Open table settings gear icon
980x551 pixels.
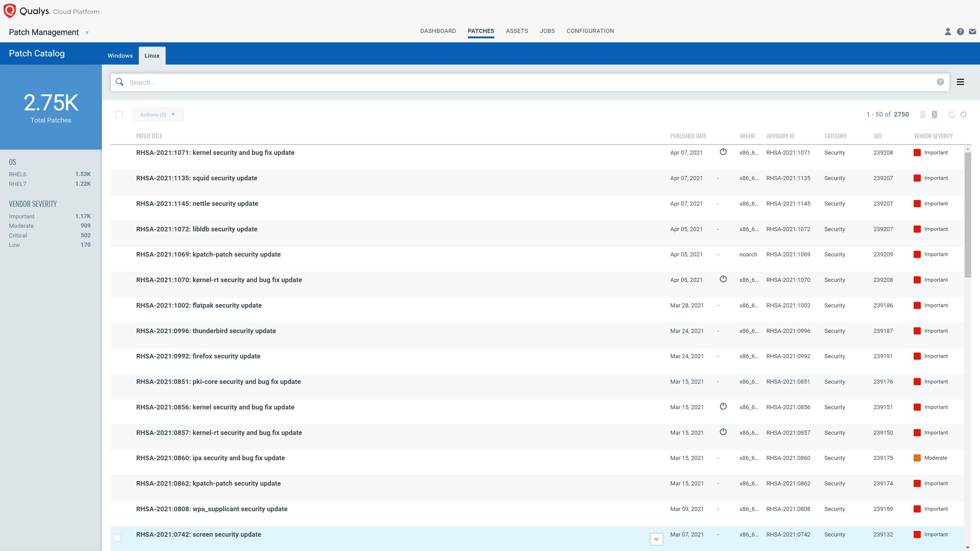point(963,115)
